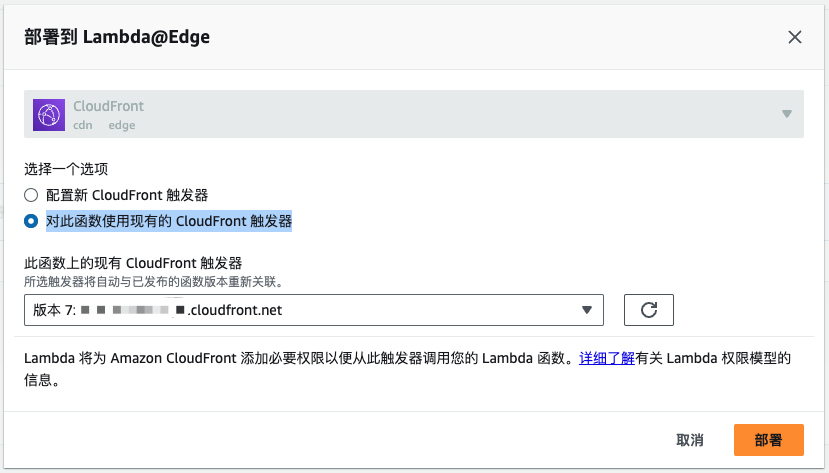Click the 此函数上的现有 CloudFront 触发器 field label
The width and height of the screenshot is (829, 473).
coord(133,263)
